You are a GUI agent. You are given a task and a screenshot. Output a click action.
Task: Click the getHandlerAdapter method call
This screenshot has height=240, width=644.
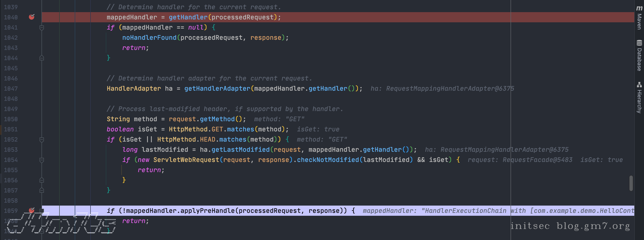217,89
